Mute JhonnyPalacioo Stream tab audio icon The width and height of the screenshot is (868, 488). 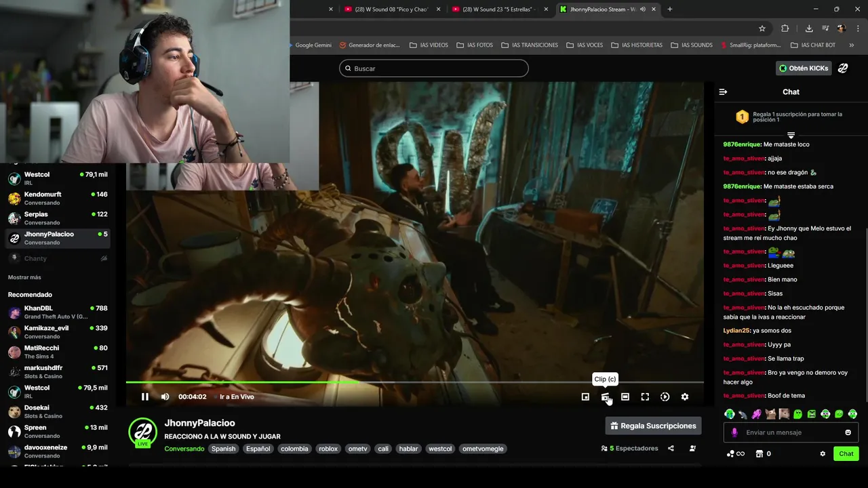pos(643,9)
